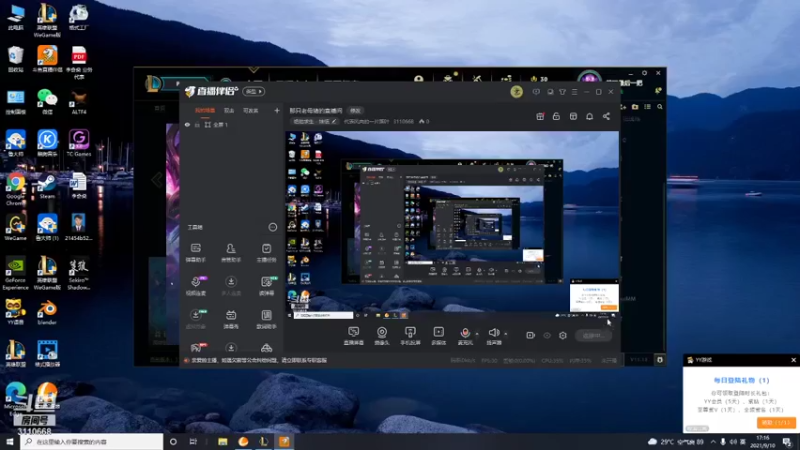Click the modify button beside room title

[x=355, y=111]
